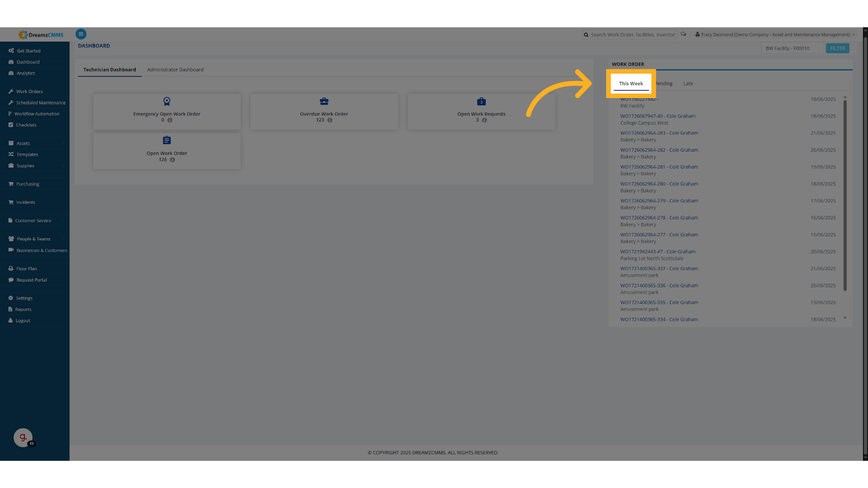Click the Overdue Work Order briefcase icon
The height and width of the screenshot is (488, 868).
(x=324, y=101)
